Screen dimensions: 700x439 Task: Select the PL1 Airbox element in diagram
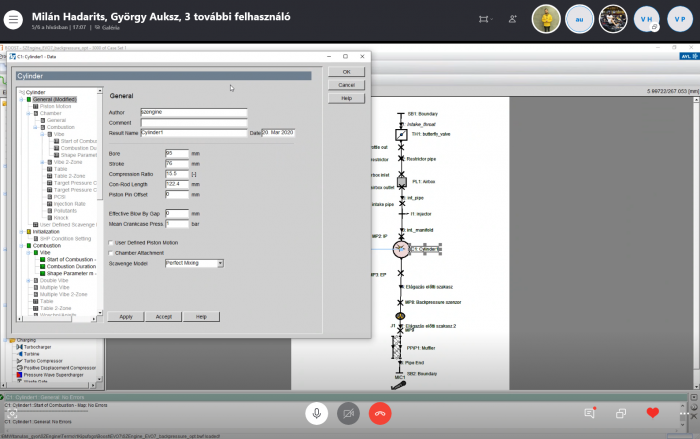400,182
